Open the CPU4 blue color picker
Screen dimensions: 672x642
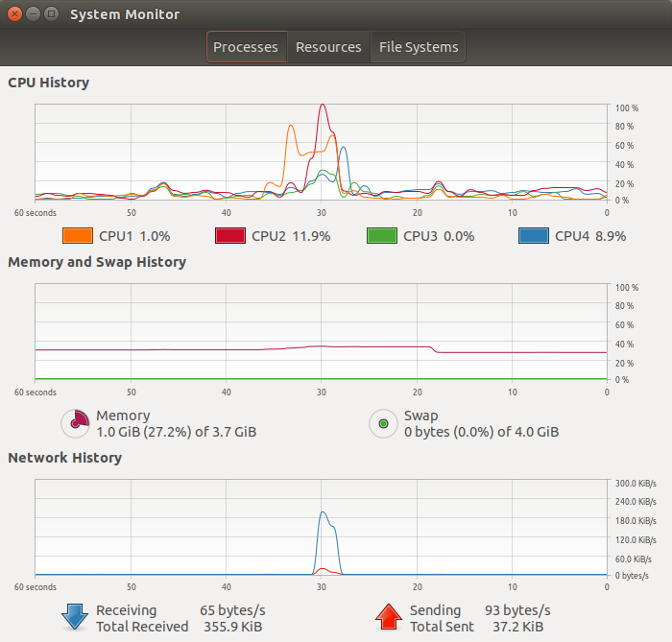pyautogui.click(x=534, y=236)
